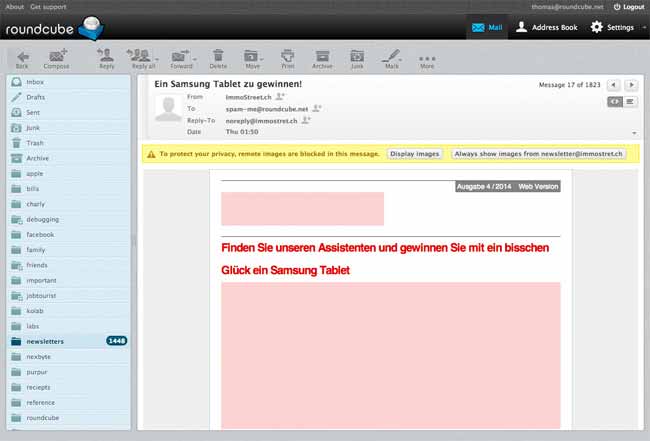
Task: Open the Archive folder
Action: (68, 158)
